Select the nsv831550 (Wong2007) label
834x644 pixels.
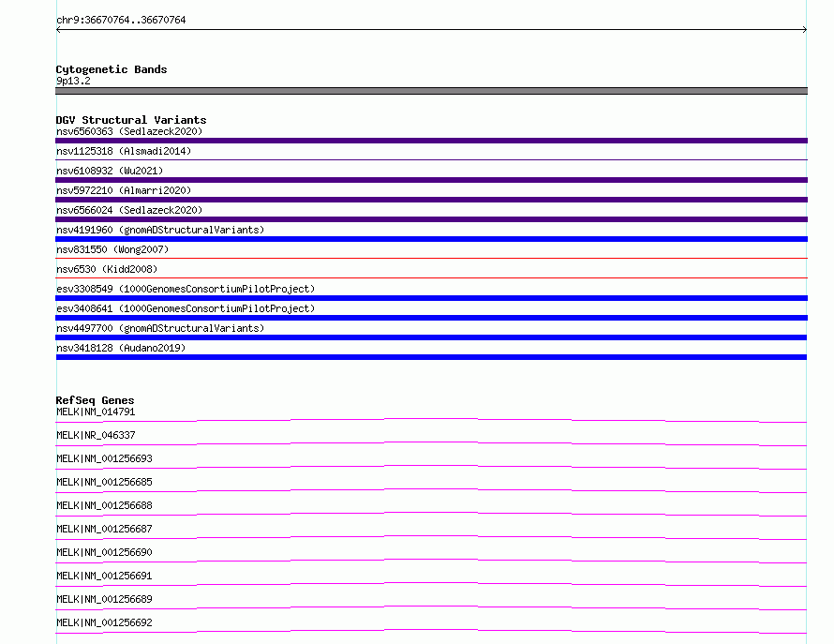pos(112,249)
